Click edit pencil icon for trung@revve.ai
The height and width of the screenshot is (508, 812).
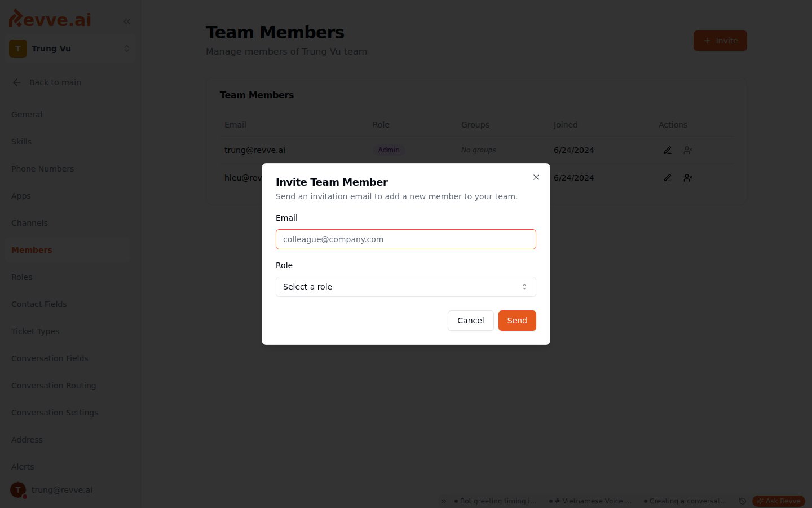pyautogui.click(x=668, y=150)
